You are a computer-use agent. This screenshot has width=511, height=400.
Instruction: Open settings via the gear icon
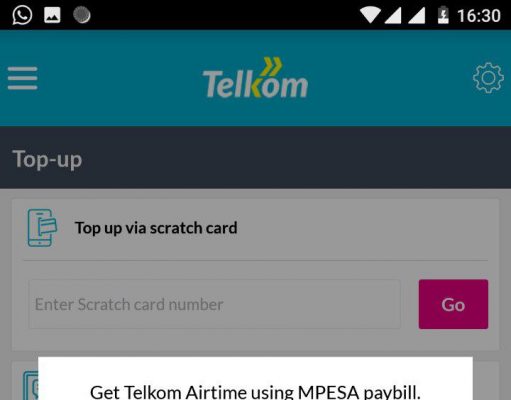[488, 78]
